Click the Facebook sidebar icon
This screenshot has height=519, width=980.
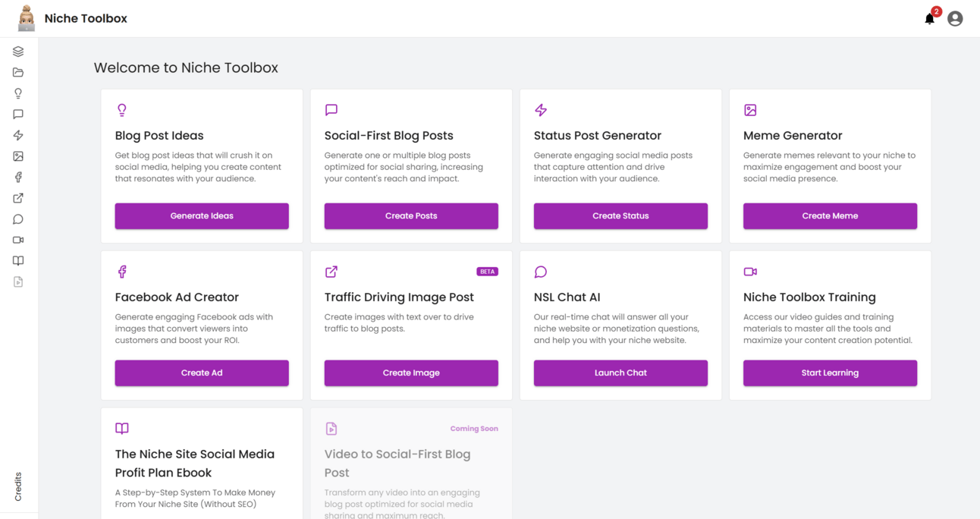pos(18,177)
